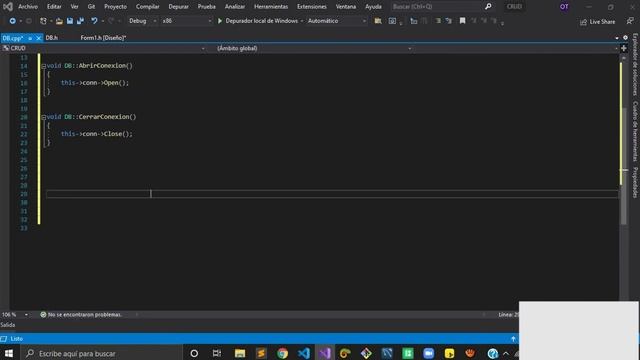
Task: Click the Save All toolbar icon
Action: pyautogui.click(x=80, y=21)
